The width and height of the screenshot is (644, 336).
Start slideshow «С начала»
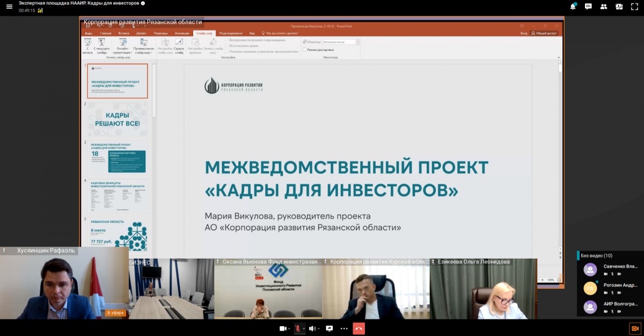87,46
